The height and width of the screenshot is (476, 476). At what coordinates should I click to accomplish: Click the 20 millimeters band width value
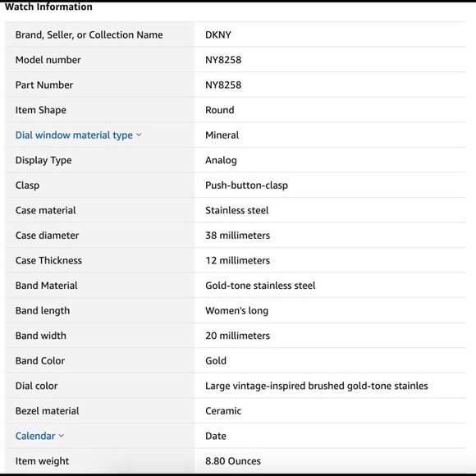tap(237, 336)
